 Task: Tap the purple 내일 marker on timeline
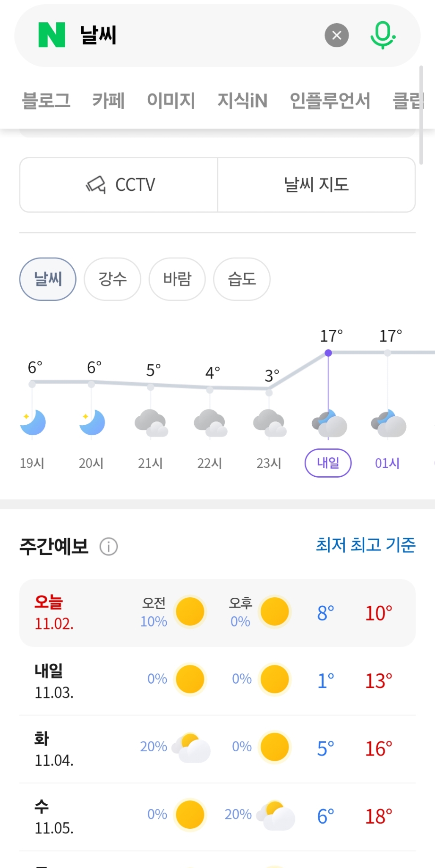328,463
